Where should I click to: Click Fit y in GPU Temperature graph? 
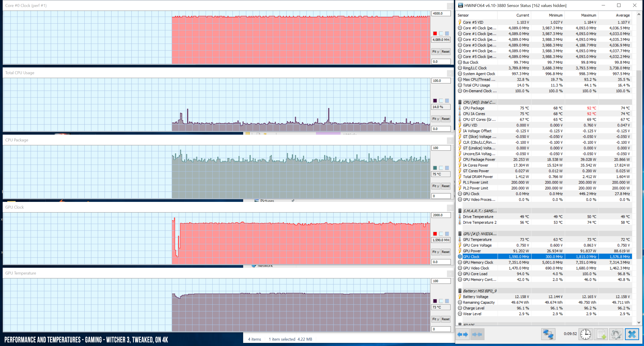436,319
